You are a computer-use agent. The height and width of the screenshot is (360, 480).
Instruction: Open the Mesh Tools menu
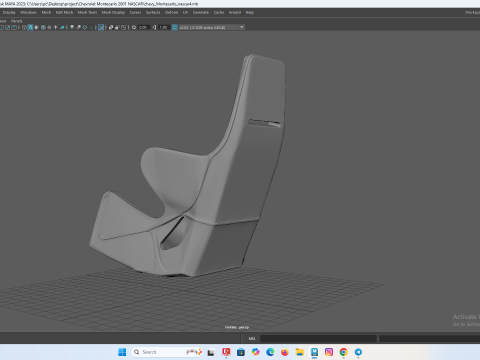87,12
